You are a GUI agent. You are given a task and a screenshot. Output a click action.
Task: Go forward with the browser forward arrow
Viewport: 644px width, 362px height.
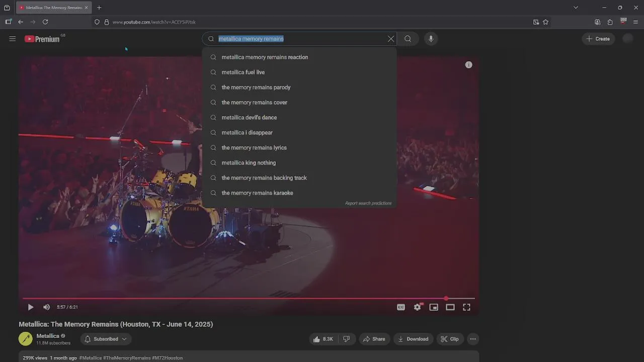click(x=33, y=22)
